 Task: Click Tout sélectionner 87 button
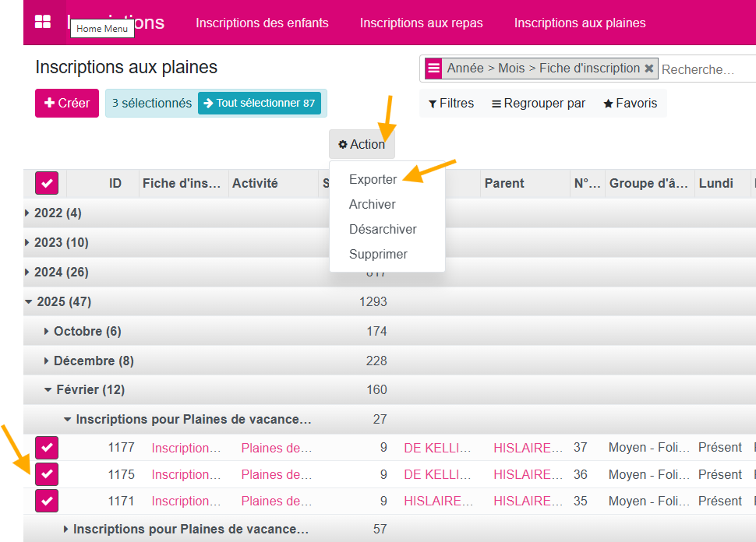coord(260,103)
